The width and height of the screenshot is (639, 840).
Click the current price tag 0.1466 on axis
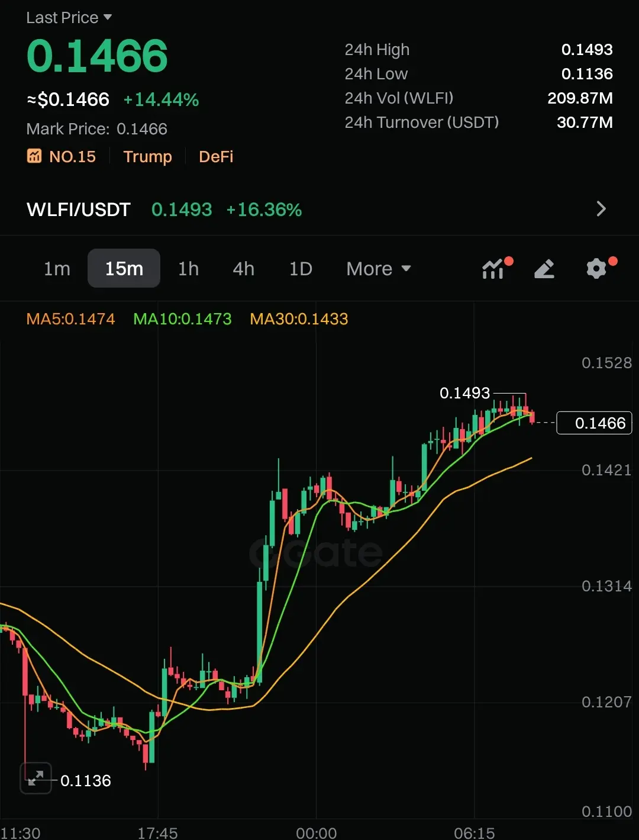594,423
